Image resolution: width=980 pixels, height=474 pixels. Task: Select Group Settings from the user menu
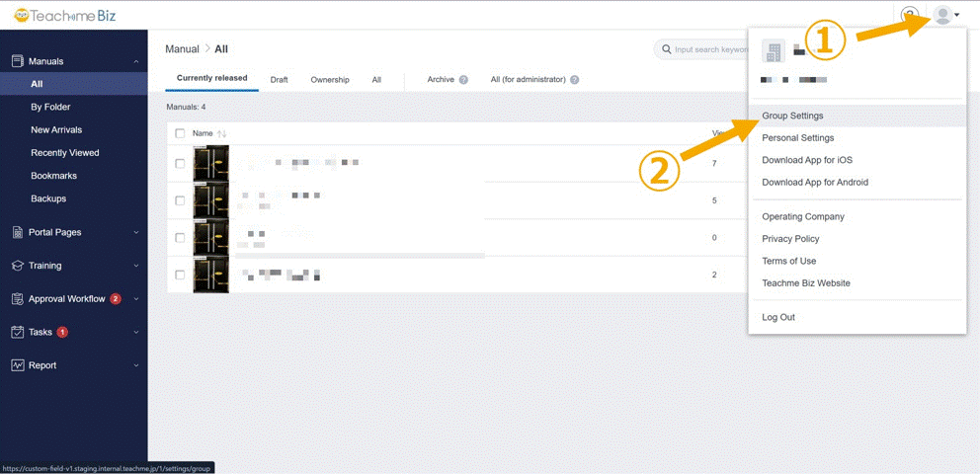(x=792, y=117)
